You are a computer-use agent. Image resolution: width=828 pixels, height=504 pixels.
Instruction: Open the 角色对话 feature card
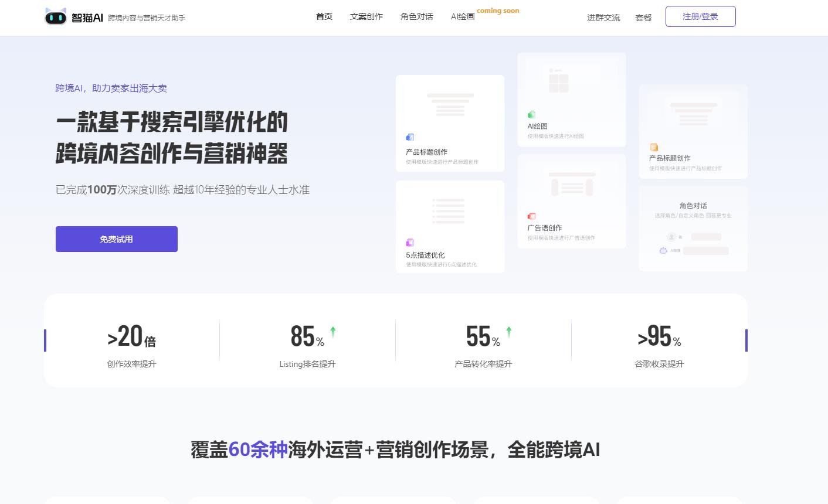[693, 206]
